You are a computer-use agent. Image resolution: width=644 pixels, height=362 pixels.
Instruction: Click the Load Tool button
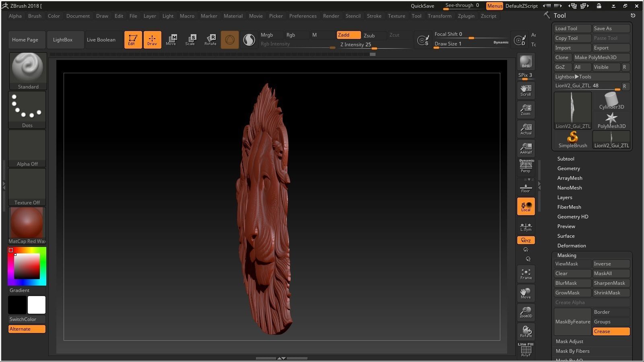pyautogui.click(x=572, y=29)
